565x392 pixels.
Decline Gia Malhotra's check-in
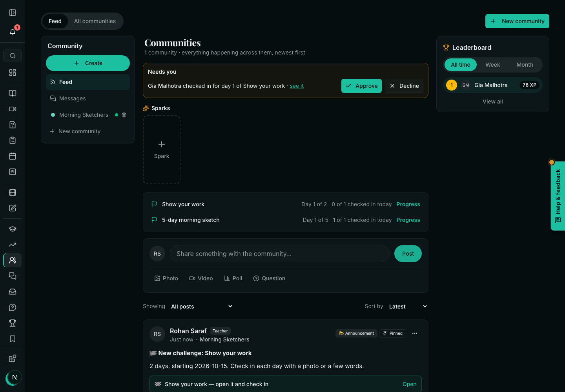[404, 86]
